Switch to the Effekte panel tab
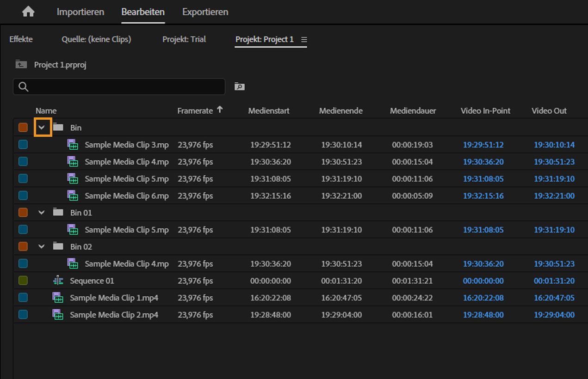Screen dimensions: 588x379 pyautogui.click(x=21, y=39)
